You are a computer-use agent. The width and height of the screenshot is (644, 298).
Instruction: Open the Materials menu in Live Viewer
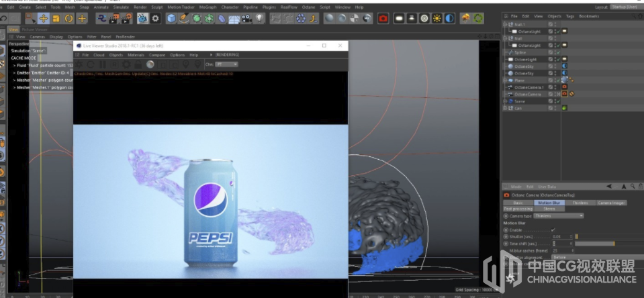coord(136,55)
